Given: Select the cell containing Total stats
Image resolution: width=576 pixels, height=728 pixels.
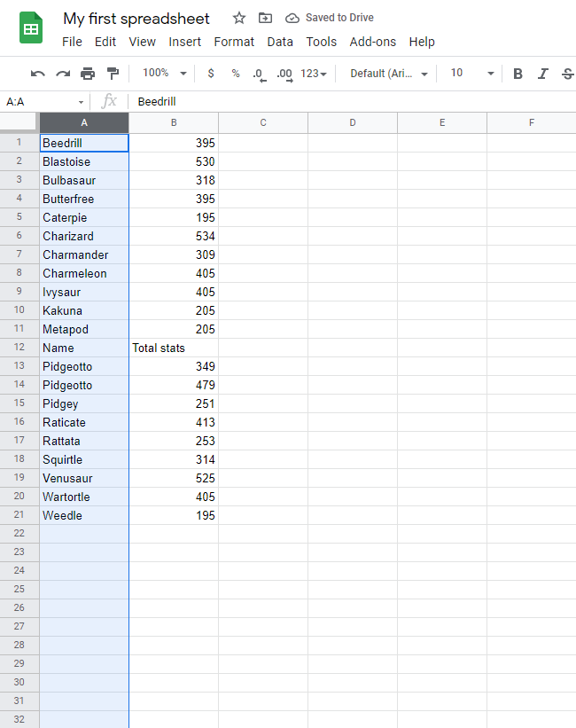Looking at the screenshot, I should pos(174,348).
